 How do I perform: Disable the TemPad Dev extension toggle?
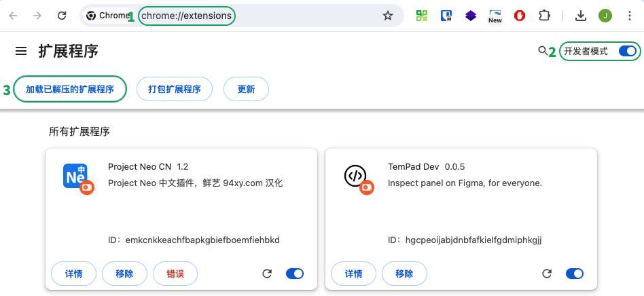575,274
